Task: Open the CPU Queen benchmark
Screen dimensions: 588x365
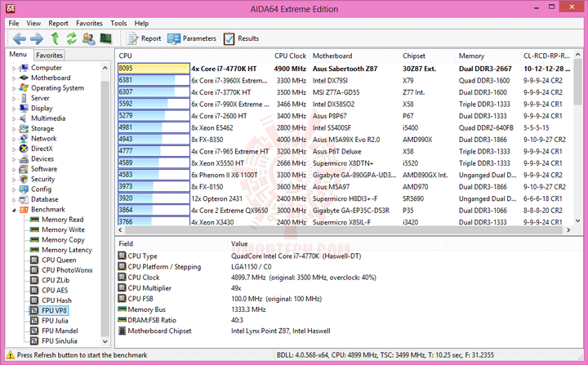Action: point(59,260)
